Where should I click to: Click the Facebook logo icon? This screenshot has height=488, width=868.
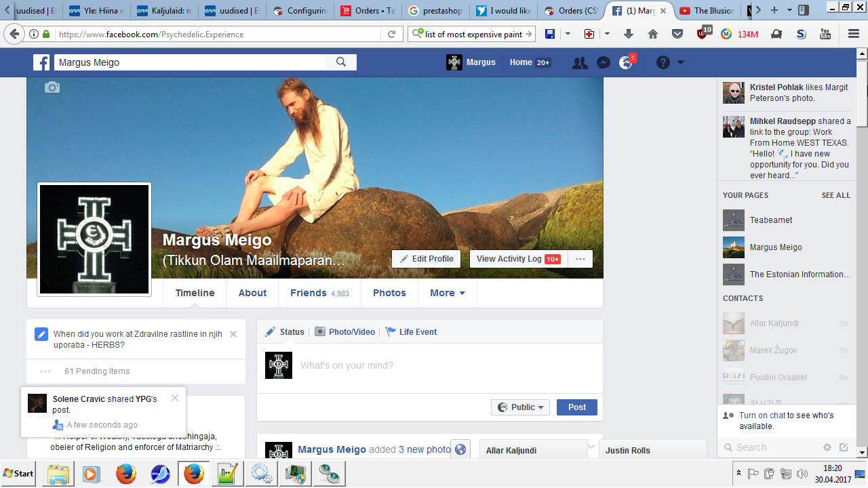(42, 62)
